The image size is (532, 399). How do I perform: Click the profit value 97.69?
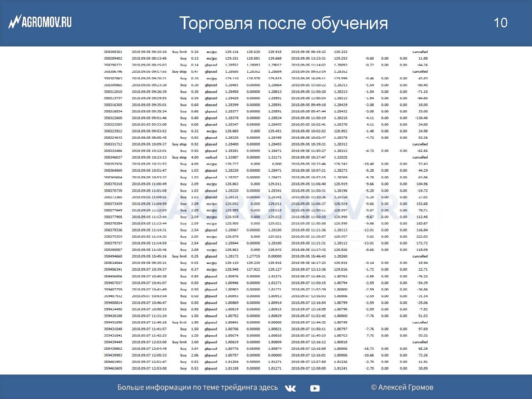click(x=423, y=329)
